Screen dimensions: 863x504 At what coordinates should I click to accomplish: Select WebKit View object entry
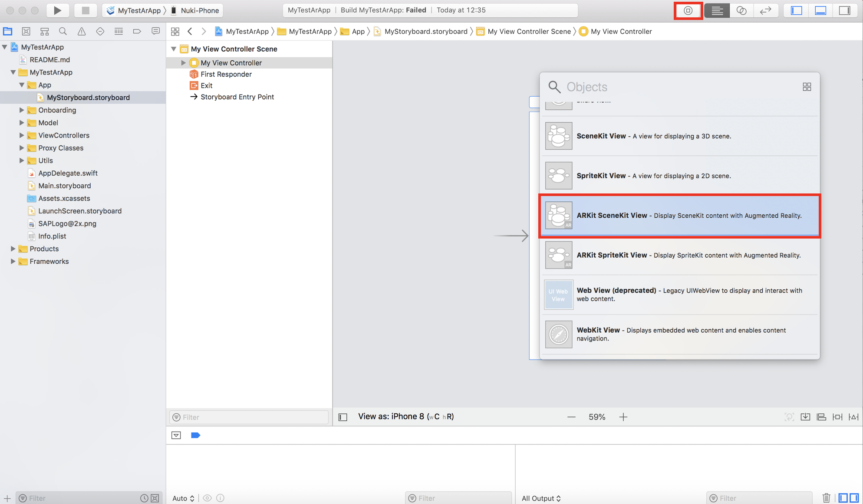[x=679, y=334]
